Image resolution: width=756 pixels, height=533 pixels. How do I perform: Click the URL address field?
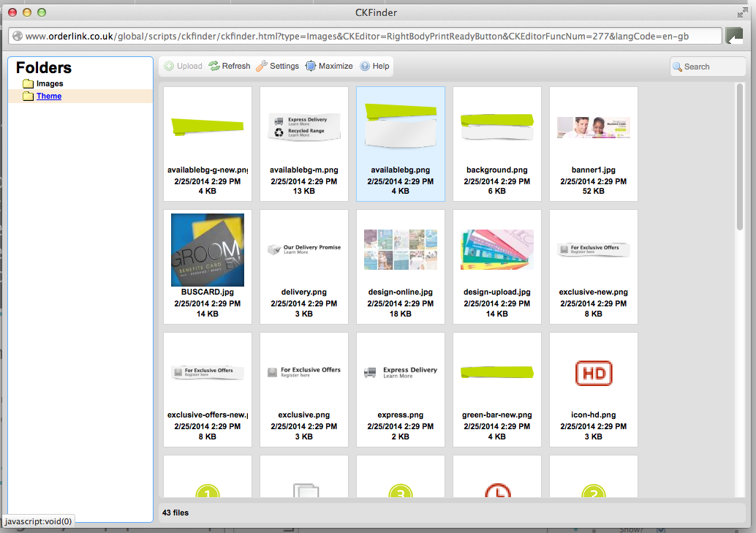(x=365, y=36)
